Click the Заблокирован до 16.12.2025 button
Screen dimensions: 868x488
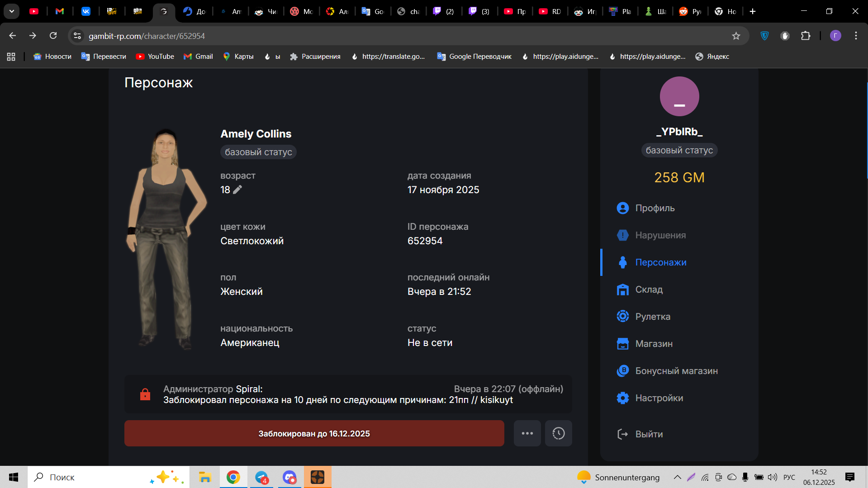314,433
